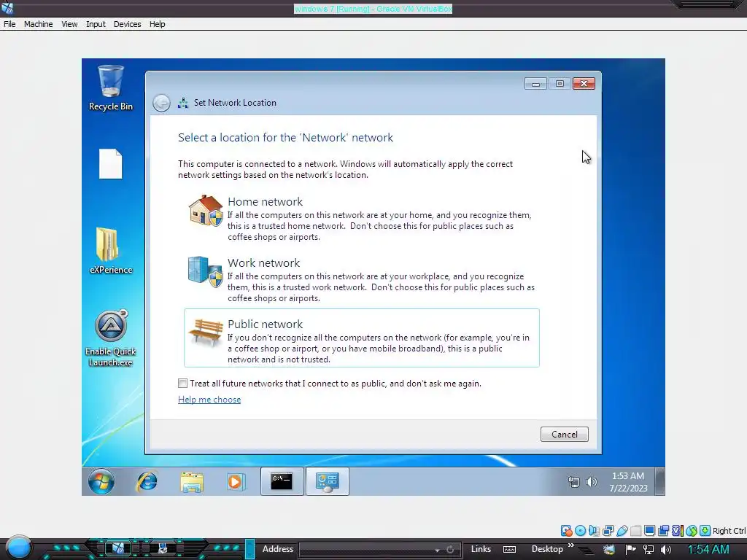Click the Public network bench icon
The image size is (747, 560).
206,332
